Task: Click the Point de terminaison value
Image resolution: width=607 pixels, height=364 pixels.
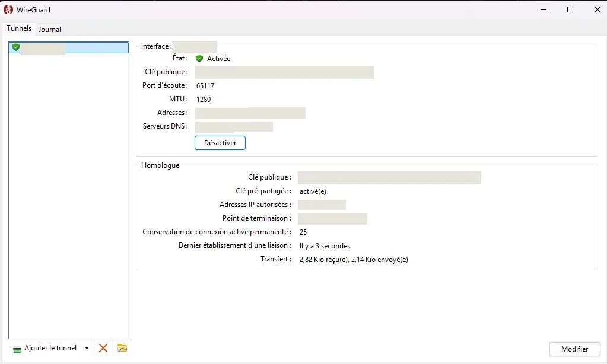Action: coord(332,219)
